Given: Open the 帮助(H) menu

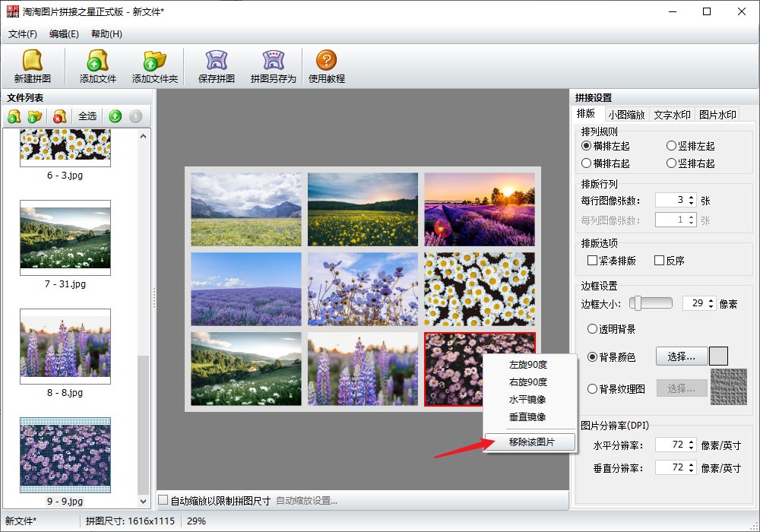Looking at the screenshot, I should pyautogui.click(x=106, y=34).
